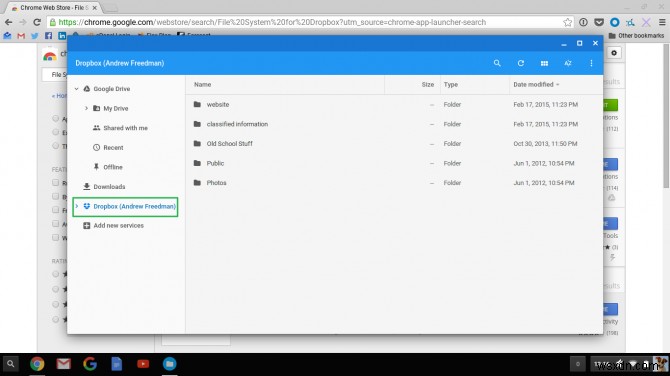Close the Chrome Web Store tab
Screen dimensions: 670x376
click(x=94, y=8)
